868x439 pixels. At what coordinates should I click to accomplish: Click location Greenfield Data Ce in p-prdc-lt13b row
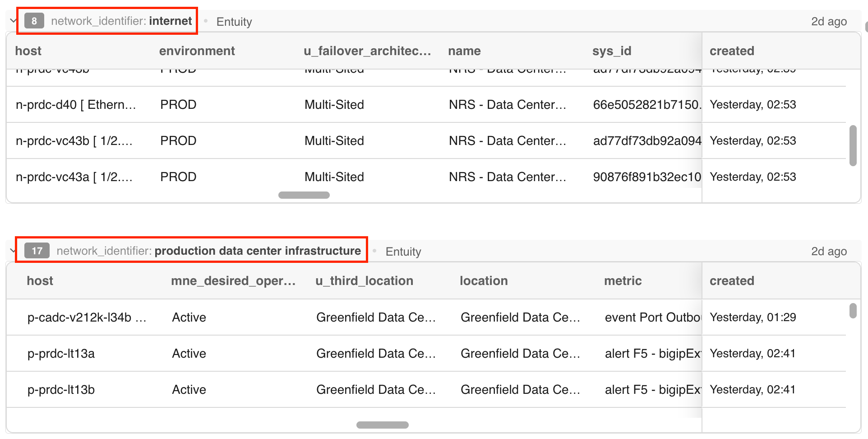[x=520, y=390]
